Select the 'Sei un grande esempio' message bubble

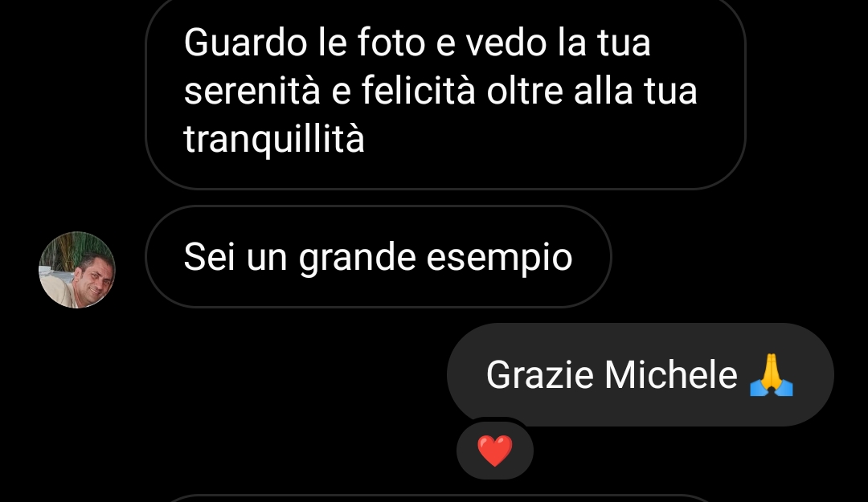point(379,256)
